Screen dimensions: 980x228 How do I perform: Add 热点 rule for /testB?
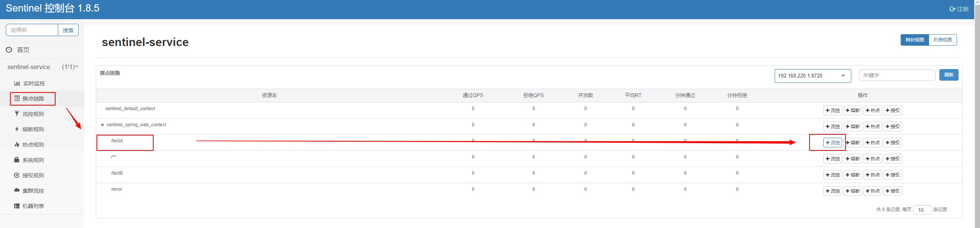pyautogui.click(x=872, y=175)
